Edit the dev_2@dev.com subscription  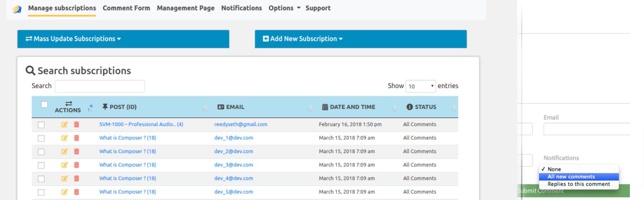click(x=64, y=151)
